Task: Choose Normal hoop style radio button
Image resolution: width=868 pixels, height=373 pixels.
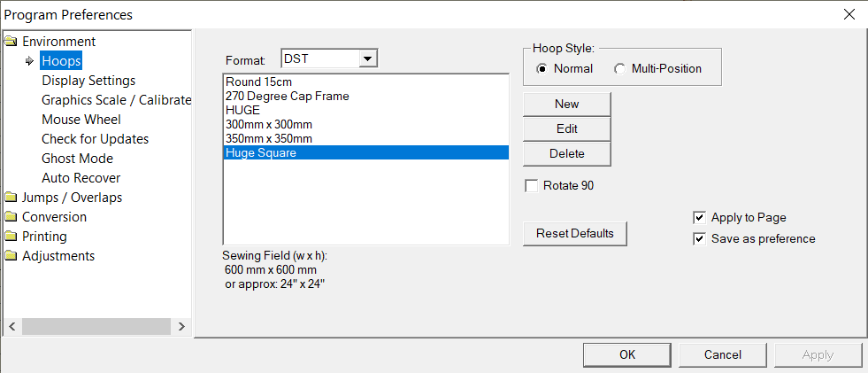Action: [542, 68]
